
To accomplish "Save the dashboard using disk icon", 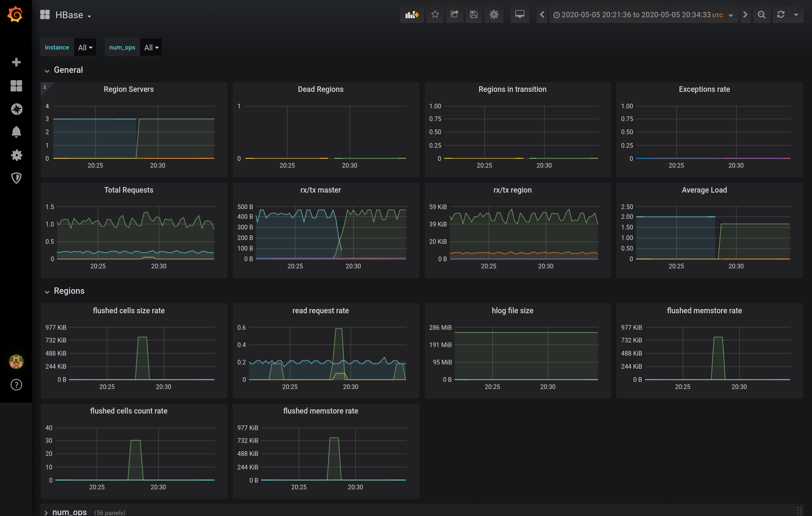I will click(474, 15).
